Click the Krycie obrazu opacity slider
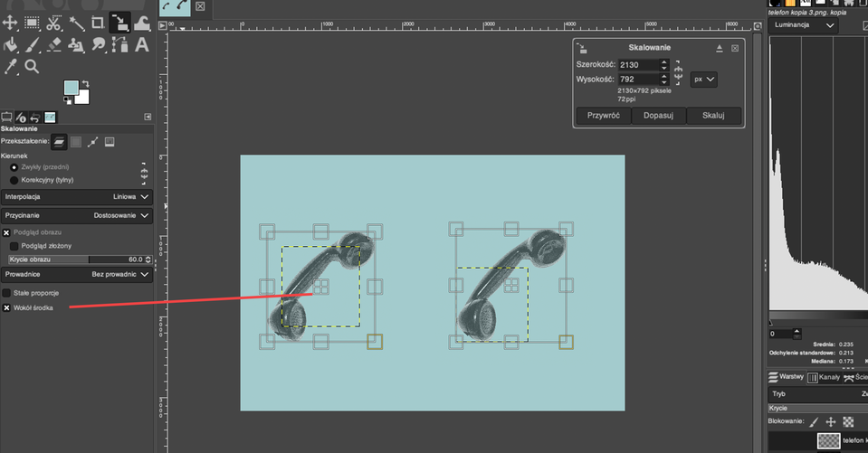The image size is (868, 453). coord(76,259)
